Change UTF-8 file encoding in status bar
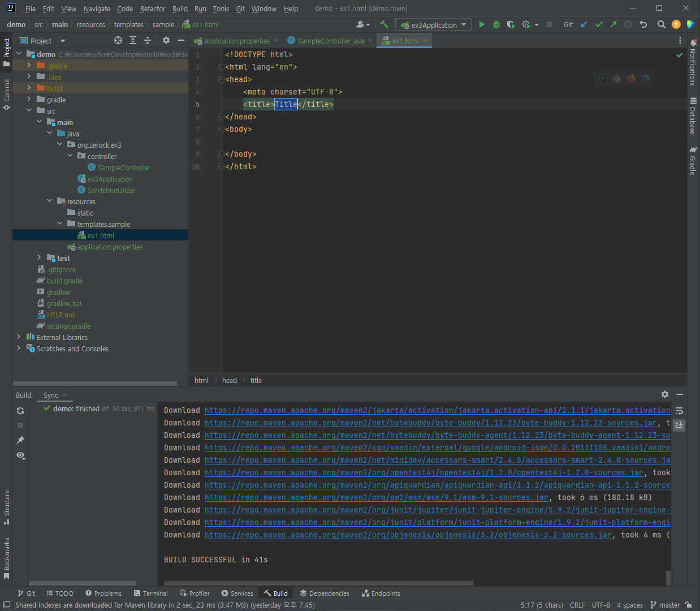The height and width of the screenshot is (611, 700). click(x=600, y=605)
